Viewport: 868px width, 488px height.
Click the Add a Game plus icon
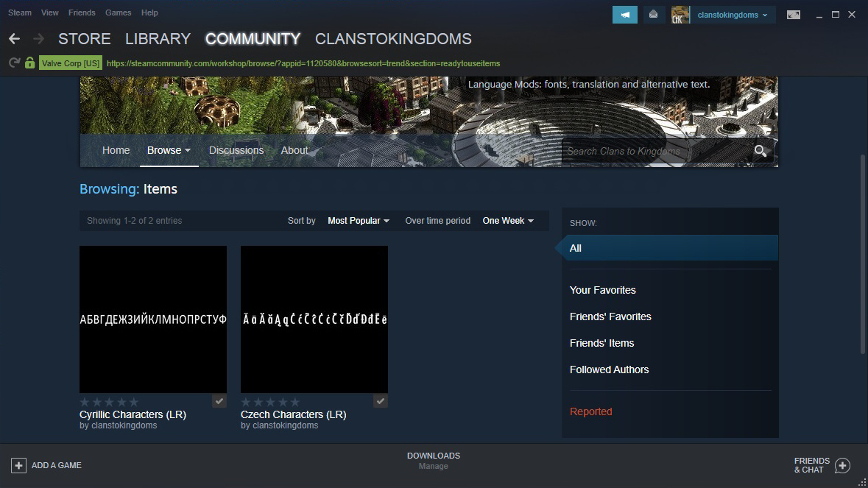[x=18, y=465]
